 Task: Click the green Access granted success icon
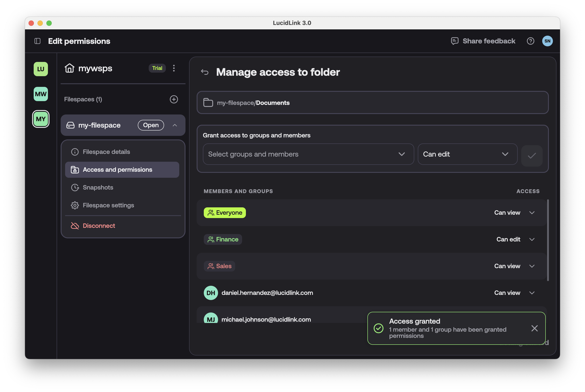pyautogui.click(x=379, y=328)
